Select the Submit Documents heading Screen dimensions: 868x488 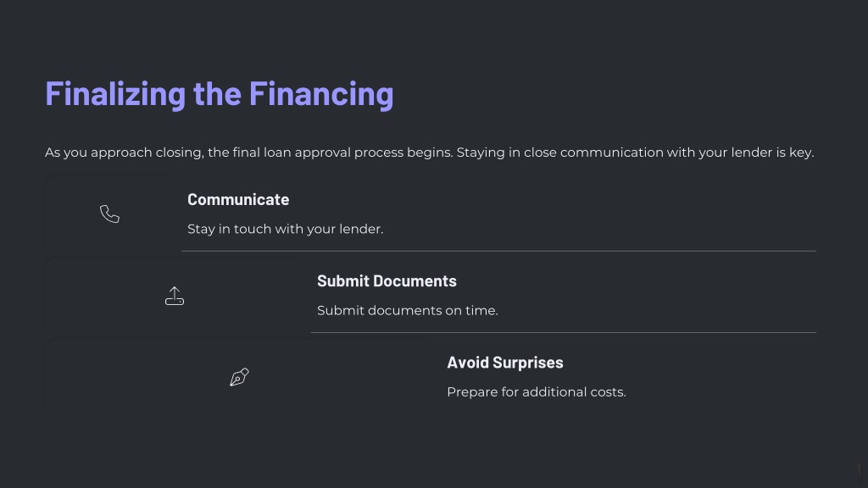[x=387, y=280]
